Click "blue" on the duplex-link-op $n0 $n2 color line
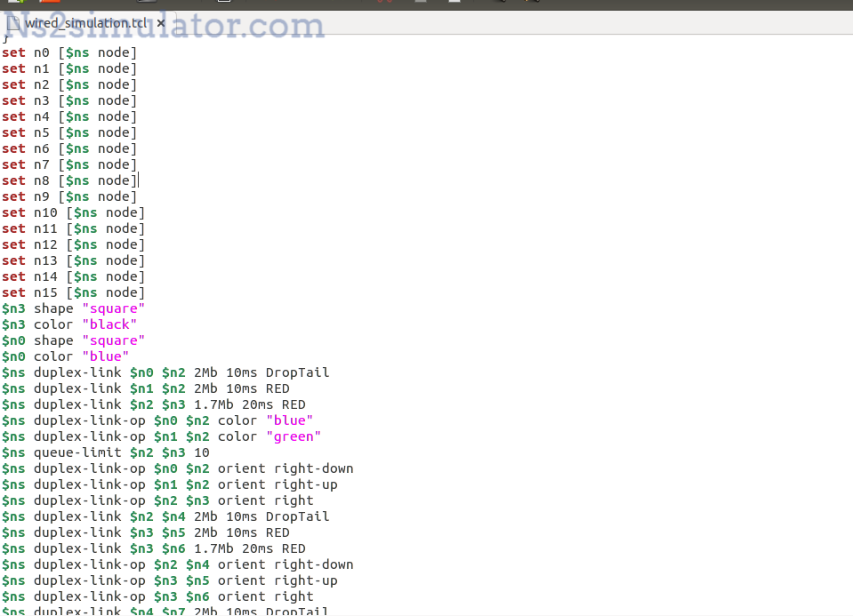This screenshot has height=616, width=853. coord(290,420)
